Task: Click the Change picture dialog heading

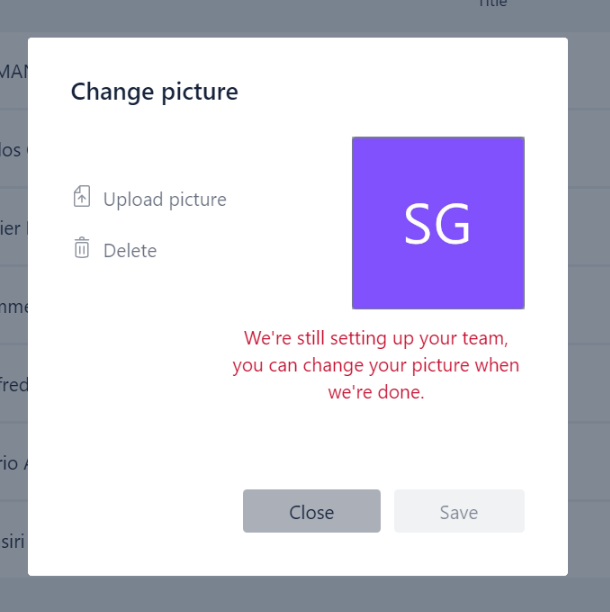Action: [x=155, y=92]
